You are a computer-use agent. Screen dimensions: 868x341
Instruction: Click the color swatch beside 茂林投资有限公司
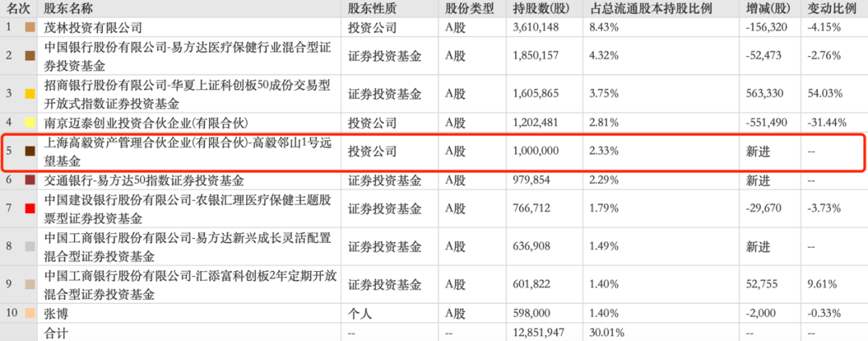coord(31,27)
